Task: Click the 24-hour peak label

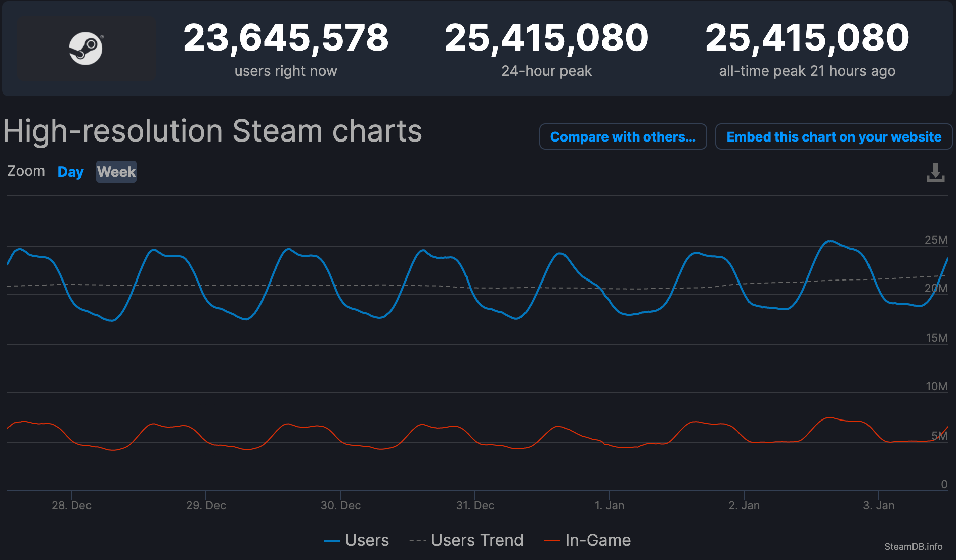Action: [546, 71]
